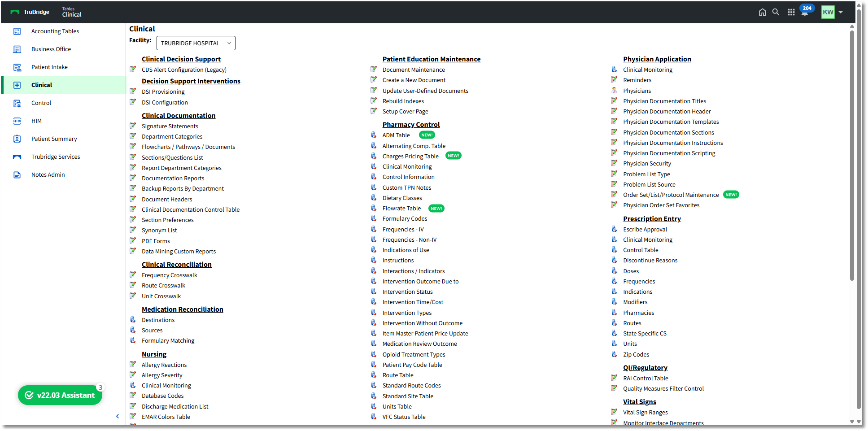Click icon beside Escribe Approval
Image resolution: width=868 pixels, height=431 pixels.
(614, 229)
